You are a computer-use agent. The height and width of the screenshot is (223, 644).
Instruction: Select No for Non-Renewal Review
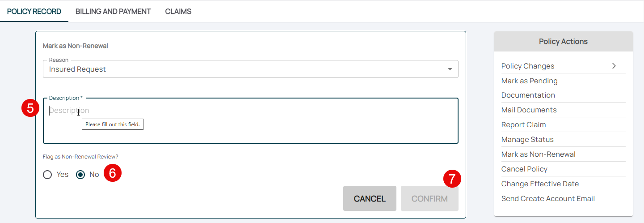coord(80,175)
